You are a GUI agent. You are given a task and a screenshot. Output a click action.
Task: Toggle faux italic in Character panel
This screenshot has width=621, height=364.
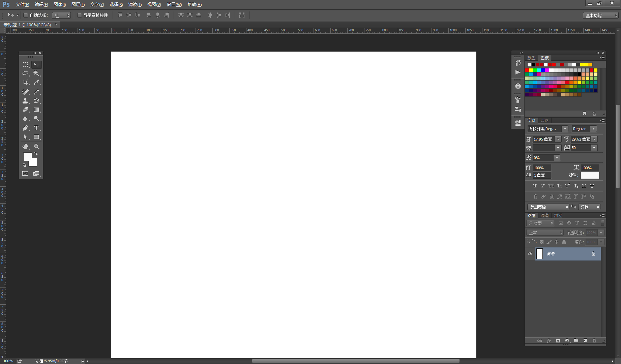point(543,186)
